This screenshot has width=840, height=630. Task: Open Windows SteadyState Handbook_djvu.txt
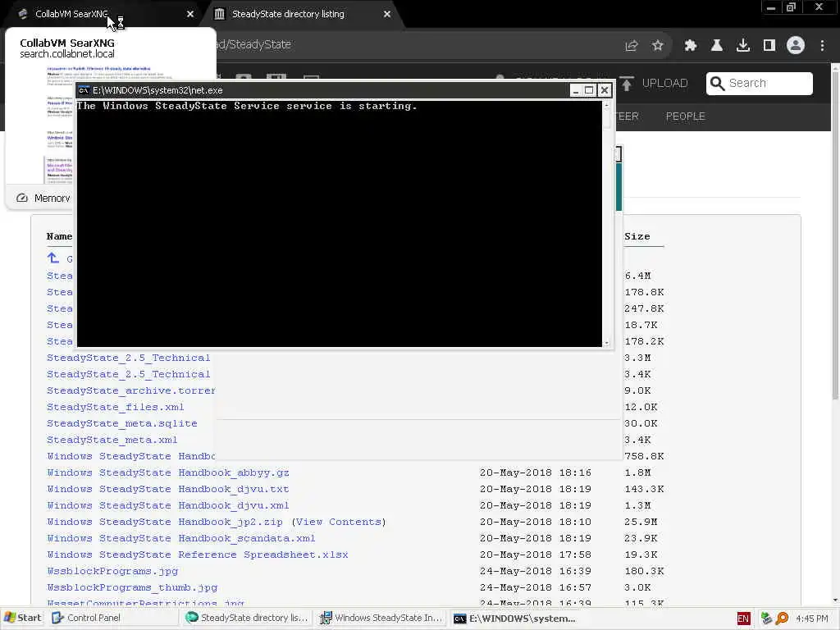point(167,489)
